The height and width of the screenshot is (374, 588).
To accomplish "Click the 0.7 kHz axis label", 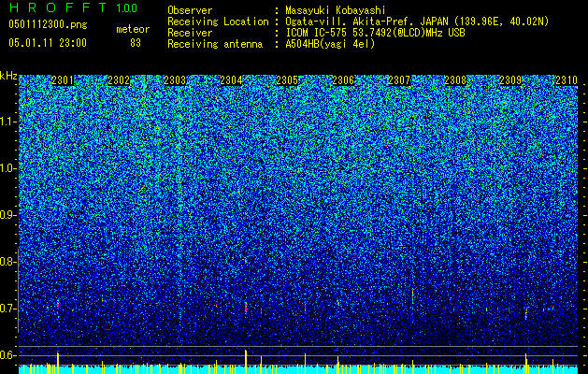I will tap(8, 309).
